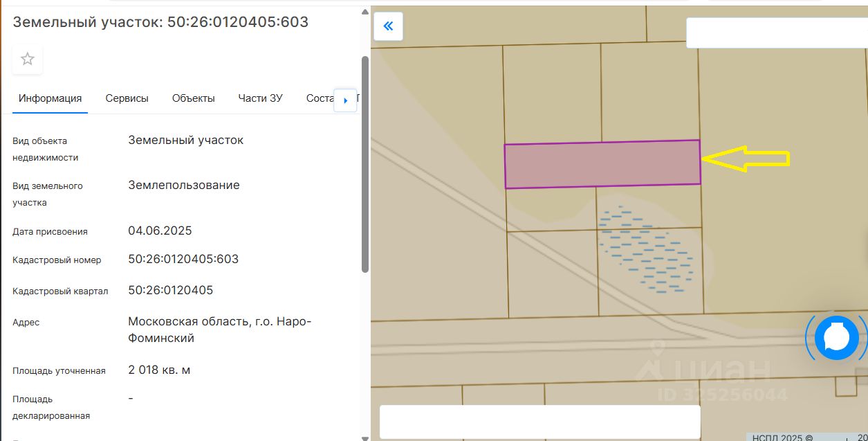
Task: Open the Сервисы tab
Action: [127, 98]
